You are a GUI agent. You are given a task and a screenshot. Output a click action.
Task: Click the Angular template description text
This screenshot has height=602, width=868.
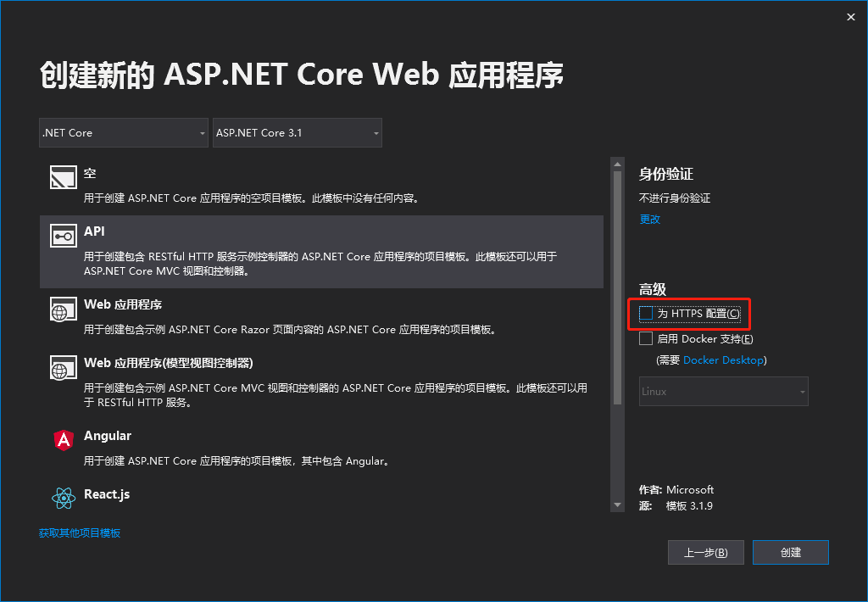(x=237, y=460)
